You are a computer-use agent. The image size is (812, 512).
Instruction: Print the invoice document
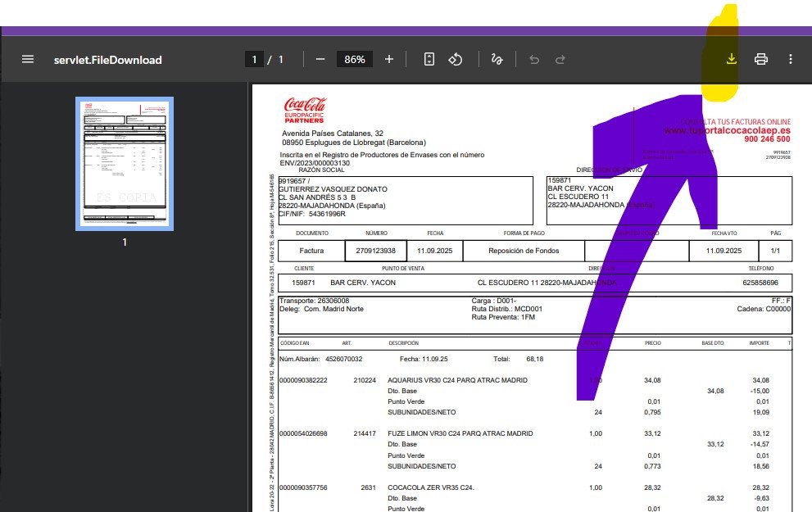(761, 60)
